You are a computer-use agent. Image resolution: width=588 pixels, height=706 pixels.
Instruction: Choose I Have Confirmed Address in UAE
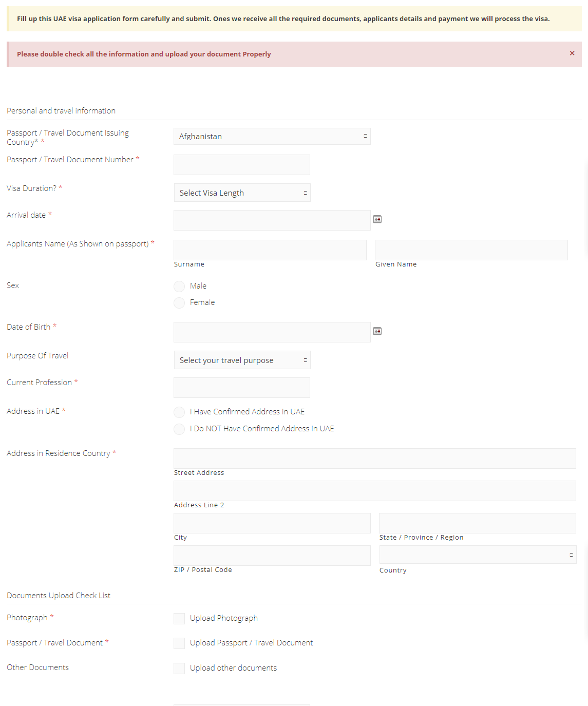[179, 412]
